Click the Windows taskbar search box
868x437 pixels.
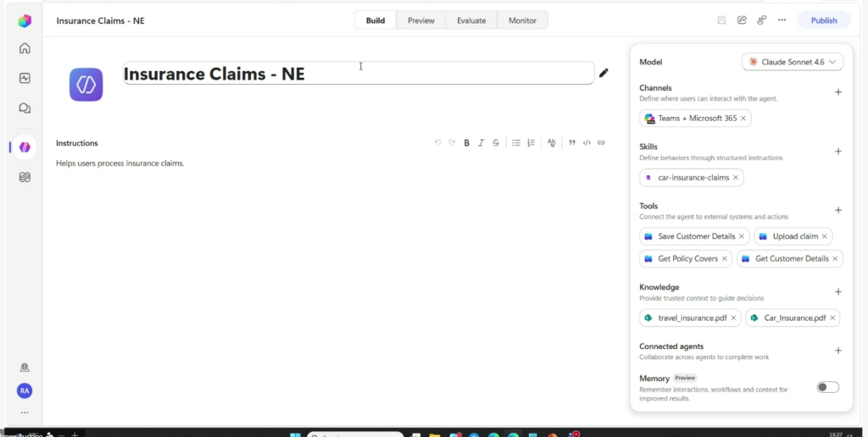pos(355,434)
